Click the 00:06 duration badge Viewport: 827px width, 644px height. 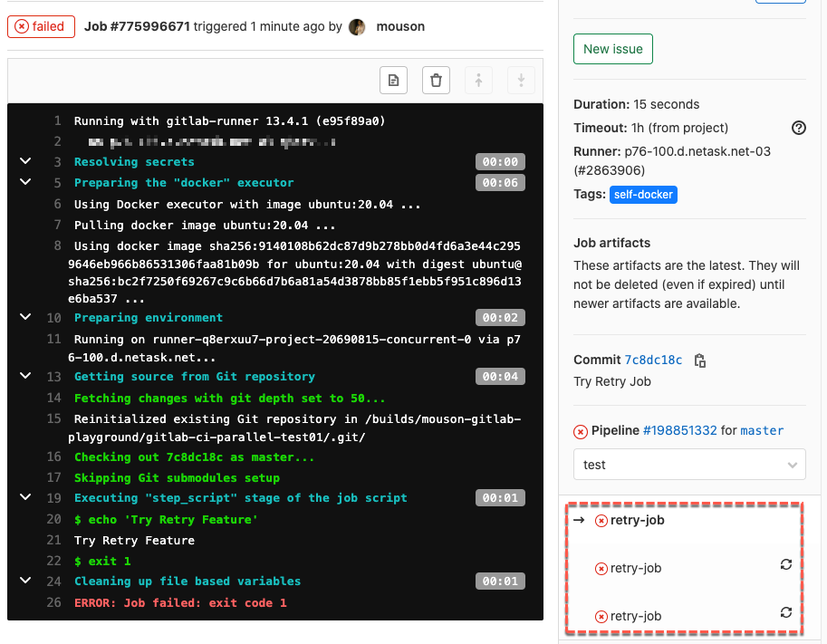[500, 182]
